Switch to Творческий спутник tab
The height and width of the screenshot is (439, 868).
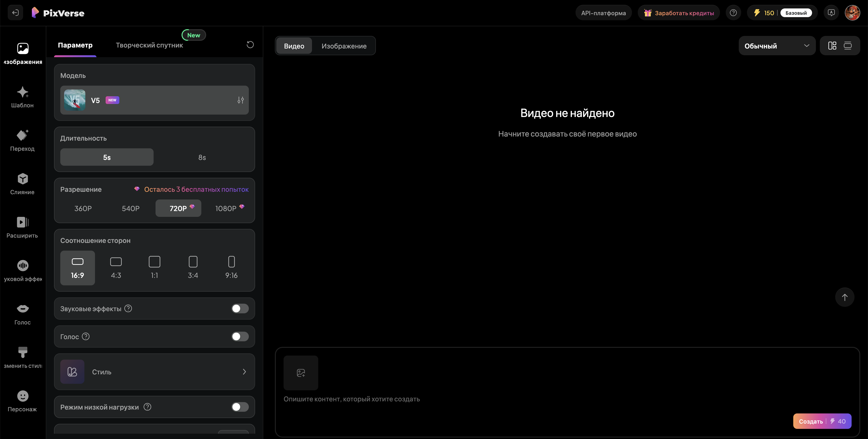pyautogui.click(x=149, y=45)
